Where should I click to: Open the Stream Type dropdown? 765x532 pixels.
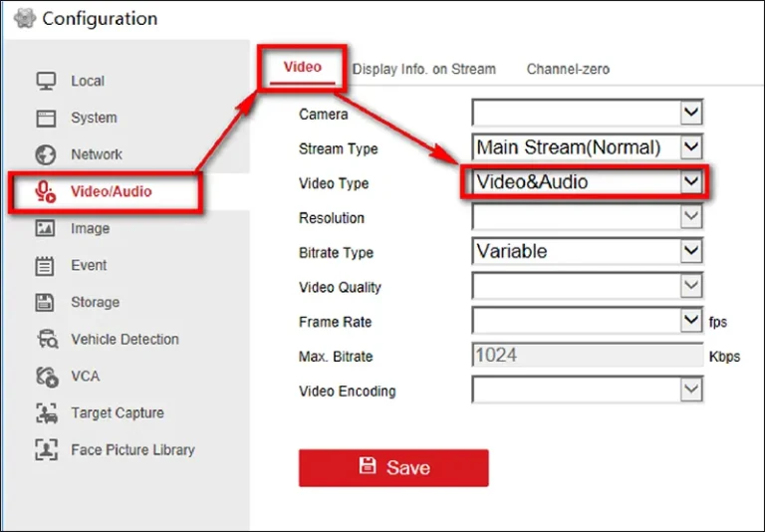point(690,147)
